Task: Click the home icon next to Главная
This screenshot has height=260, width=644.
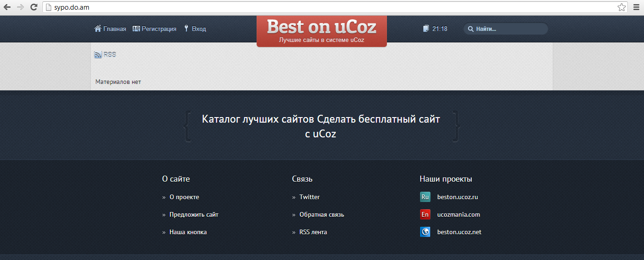Action: pos(98,29)
